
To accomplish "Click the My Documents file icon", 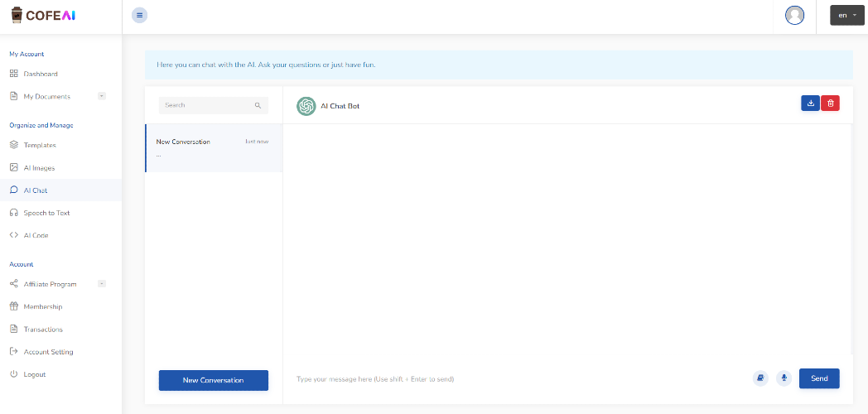I will [14, 96].
